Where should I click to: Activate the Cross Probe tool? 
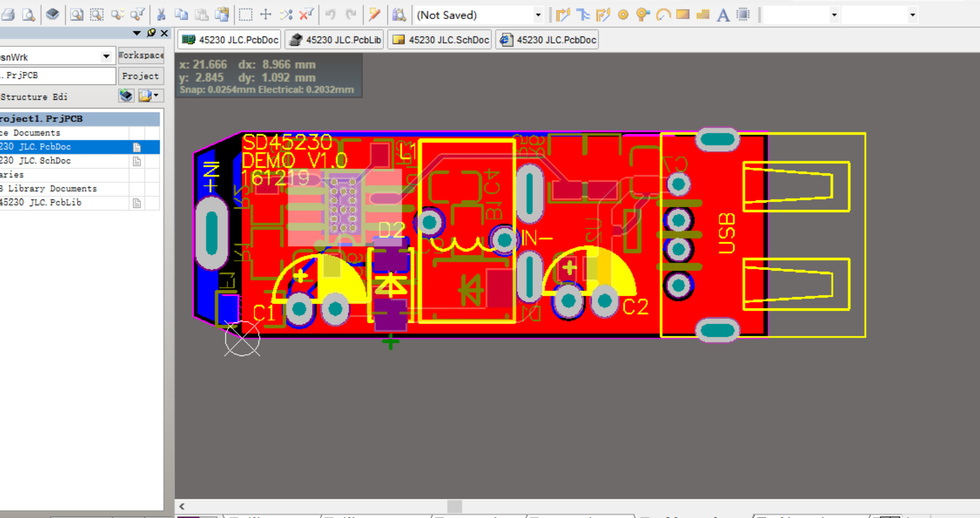[374, 15]
